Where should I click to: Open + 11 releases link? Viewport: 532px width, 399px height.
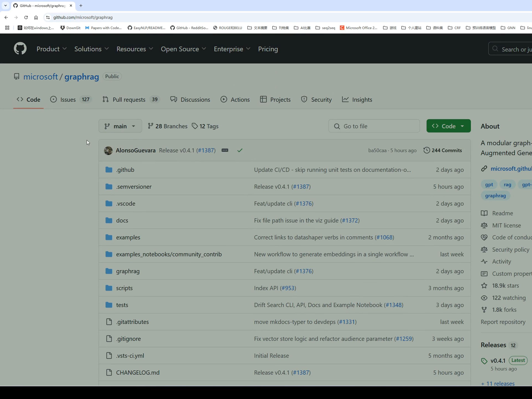pos(498,384)
